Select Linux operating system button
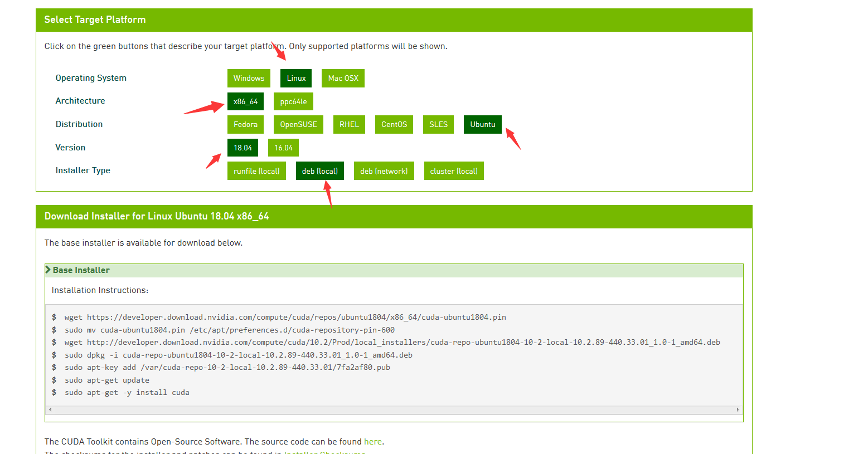Screen dimensions: 868x454 tap(296, 78)
